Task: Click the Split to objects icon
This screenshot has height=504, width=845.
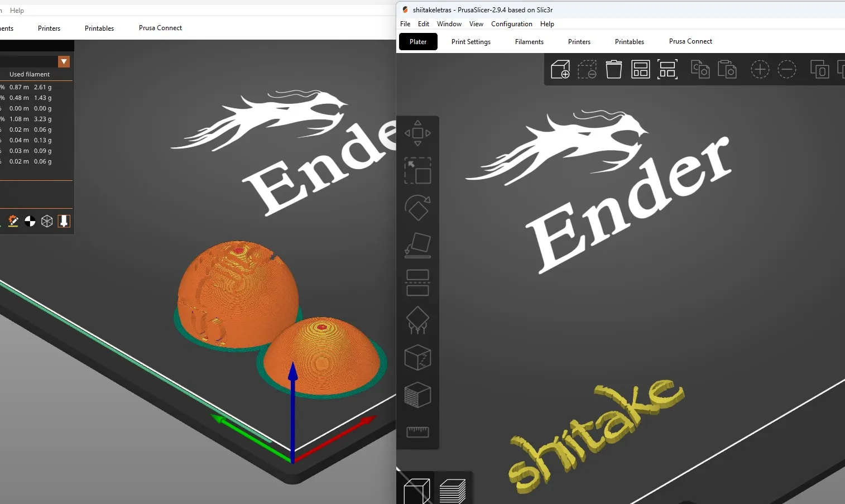Action: point(819,69)
